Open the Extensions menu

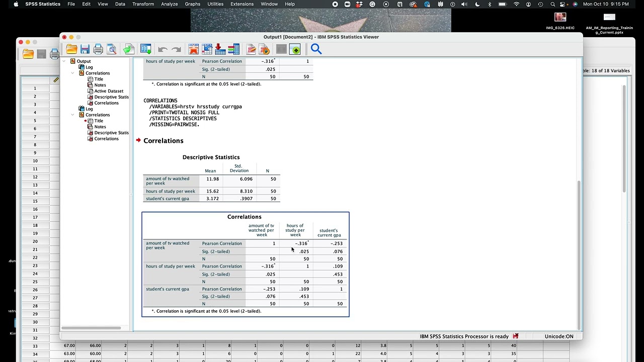click(242, 4)
